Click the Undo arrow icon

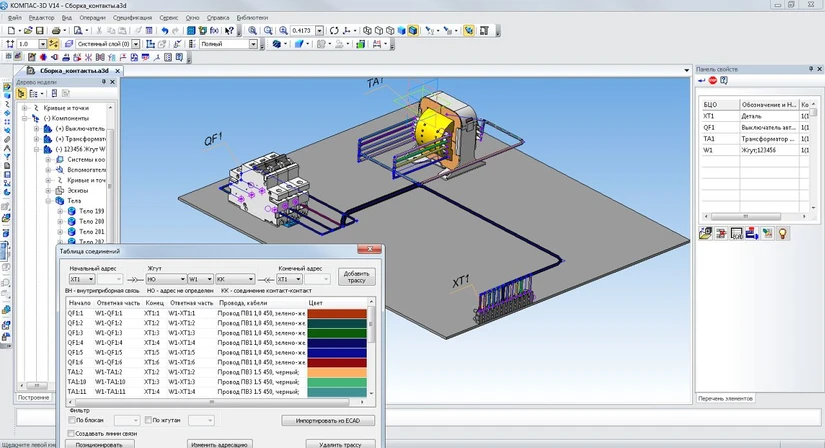164,31
